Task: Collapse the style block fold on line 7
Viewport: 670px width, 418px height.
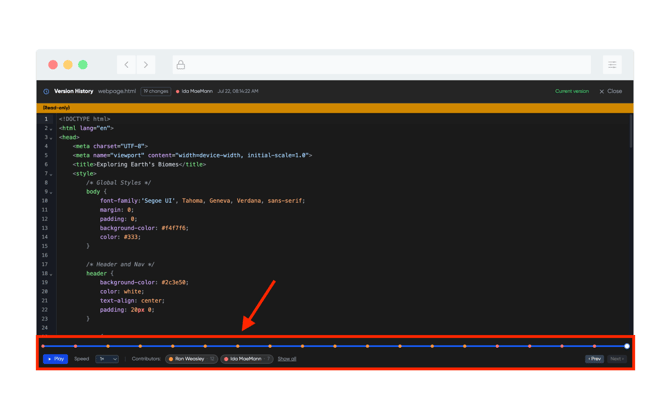Action: pyautogui.click(x=51, y=174)
